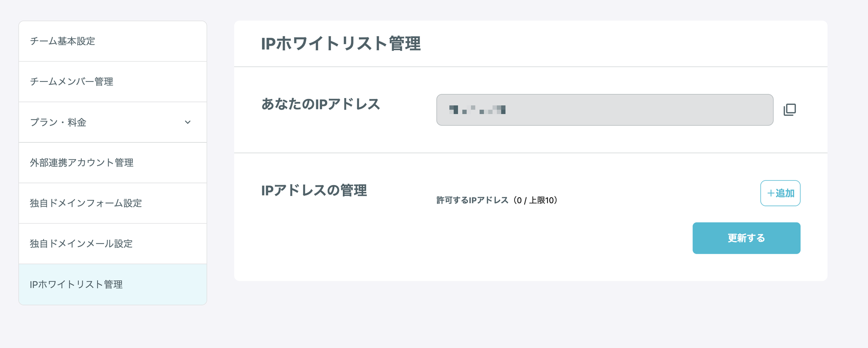Open 独自ドメインフォーム設定 settings

(86, 203)
